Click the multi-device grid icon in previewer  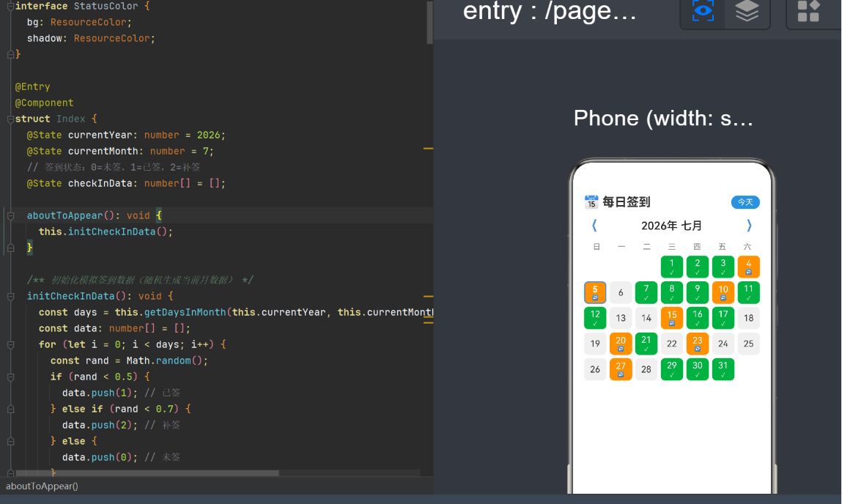point(808,11)
